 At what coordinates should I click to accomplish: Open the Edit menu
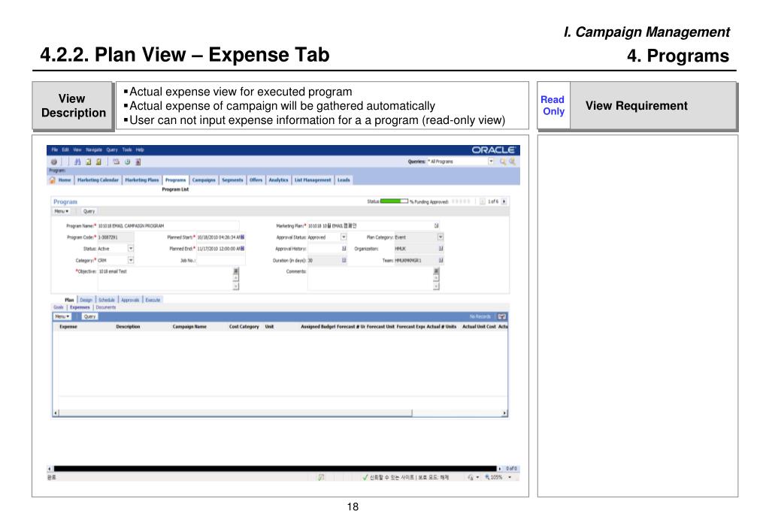[65, 150]
